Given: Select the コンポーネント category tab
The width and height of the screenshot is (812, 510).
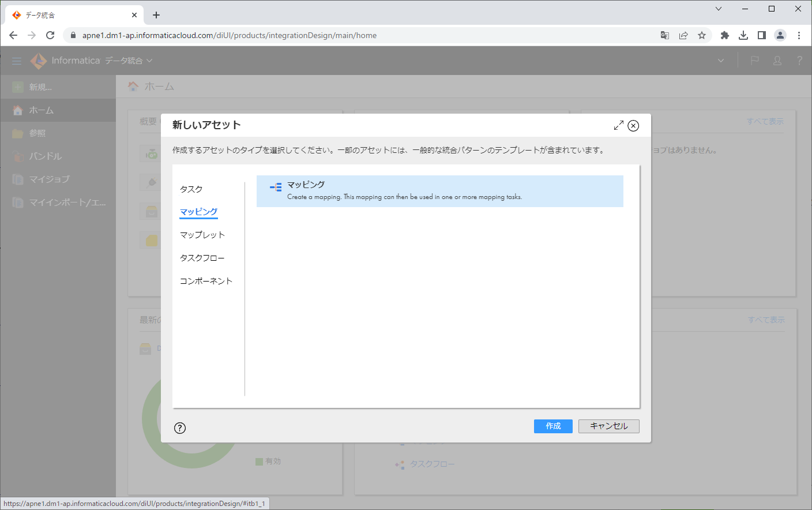Looking at the screenshot, I should tap(206, 281).
